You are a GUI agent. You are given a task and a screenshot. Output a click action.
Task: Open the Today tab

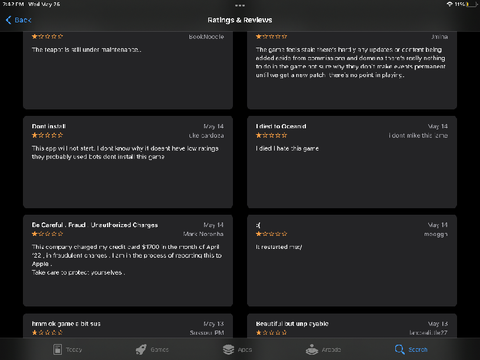tap(68, 349)
